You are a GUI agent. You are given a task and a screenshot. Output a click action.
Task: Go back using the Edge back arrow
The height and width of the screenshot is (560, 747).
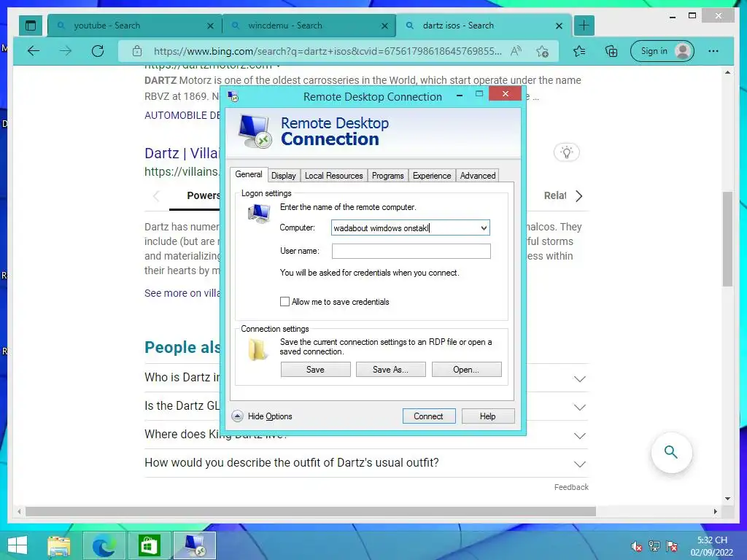pyautogui.click(x=34, y=51)
